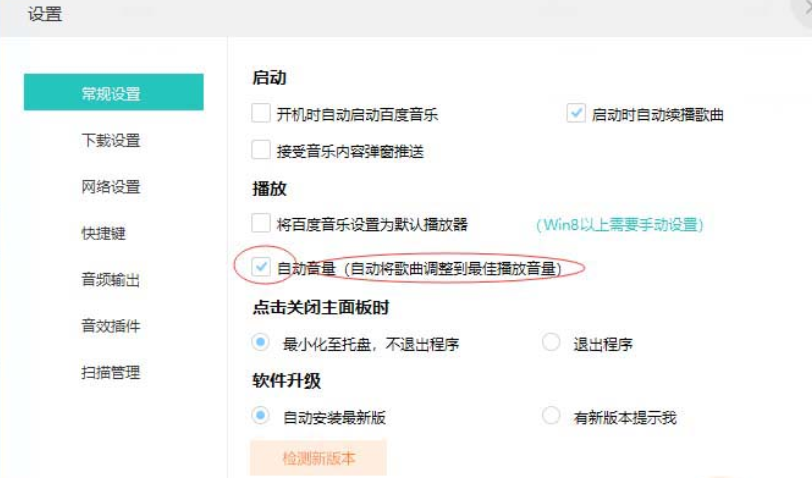Select the 快捷键 sidebar item
The image size is (812, 478).
pyautogui.click(x=104, y=233)
